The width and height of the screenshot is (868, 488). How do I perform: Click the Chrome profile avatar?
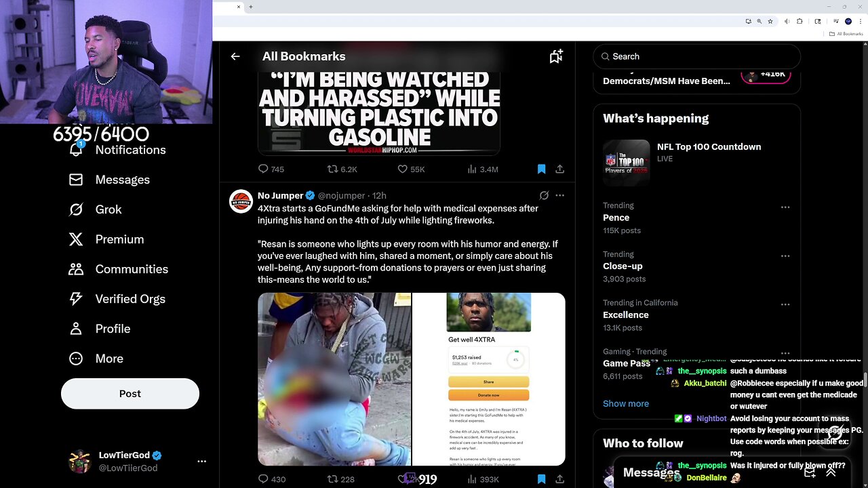point(848,22)
